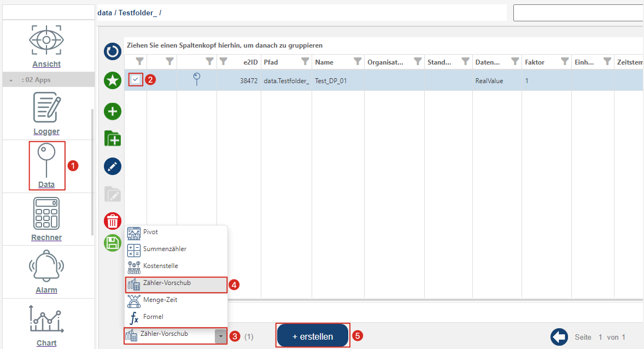The height and width of the screenshot is (349, 644).
Task: Choose Summenzähler in the list
Action: point(164,249)
